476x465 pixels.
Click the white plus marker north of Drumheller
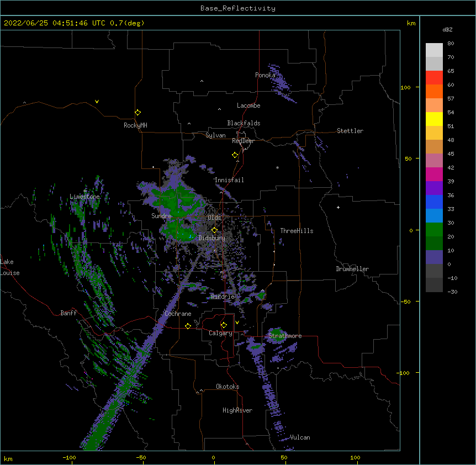(x=338, y=207)
